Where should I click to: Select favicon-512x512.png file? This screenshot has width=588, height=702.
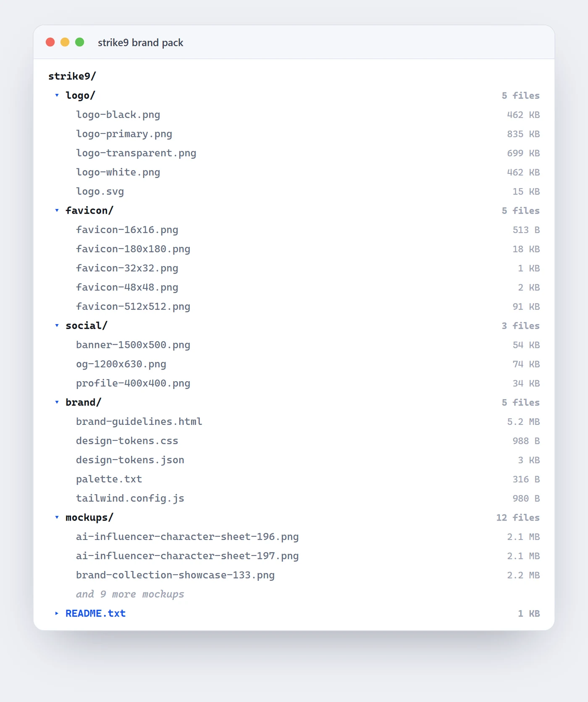pyautogui.click(x=294, y=306)
